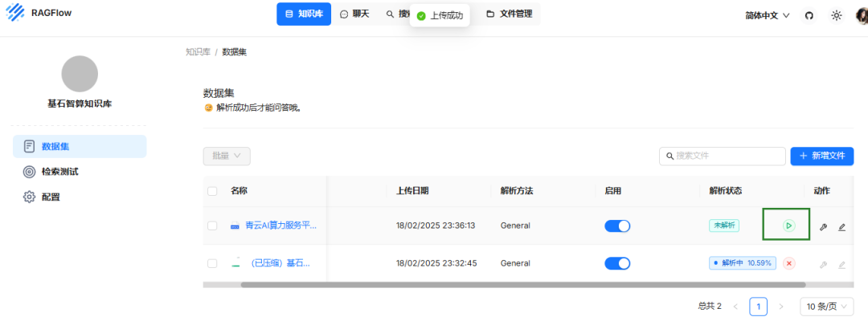Go to next page arrow
Screen dimensions: 868x321
(x=781, y=306)
